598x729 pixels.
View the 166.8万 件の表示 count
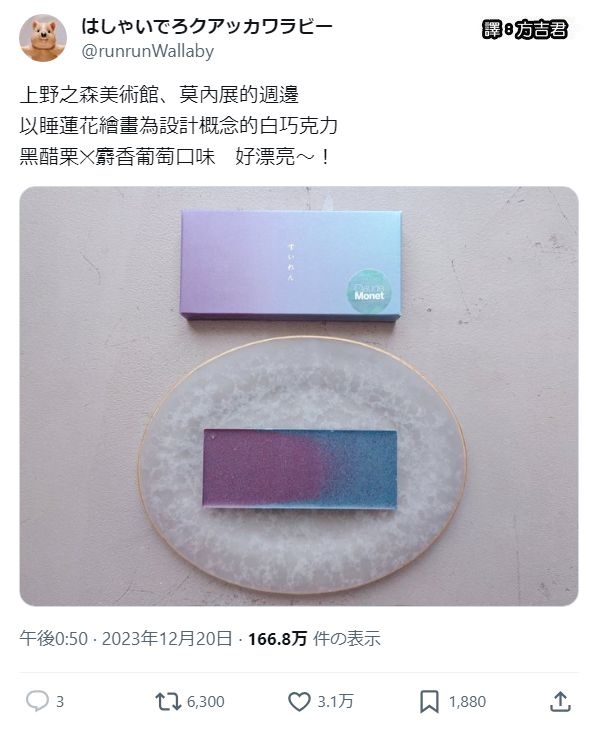[314, 638]
